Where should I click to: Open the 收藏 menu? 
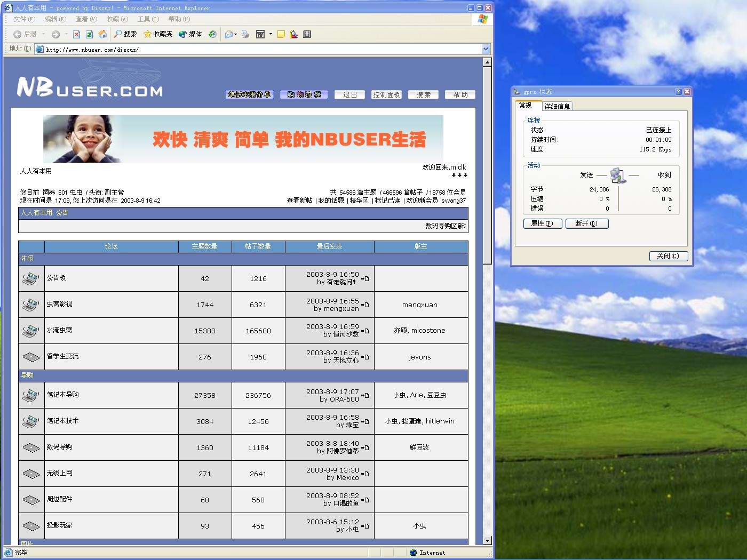coord(117,19)
